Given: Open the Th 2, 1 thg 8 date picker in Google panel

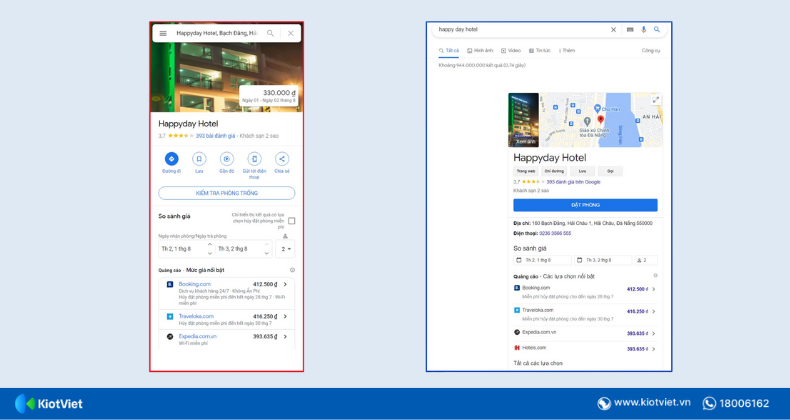Looking at the screenshot, I should 542,260.
